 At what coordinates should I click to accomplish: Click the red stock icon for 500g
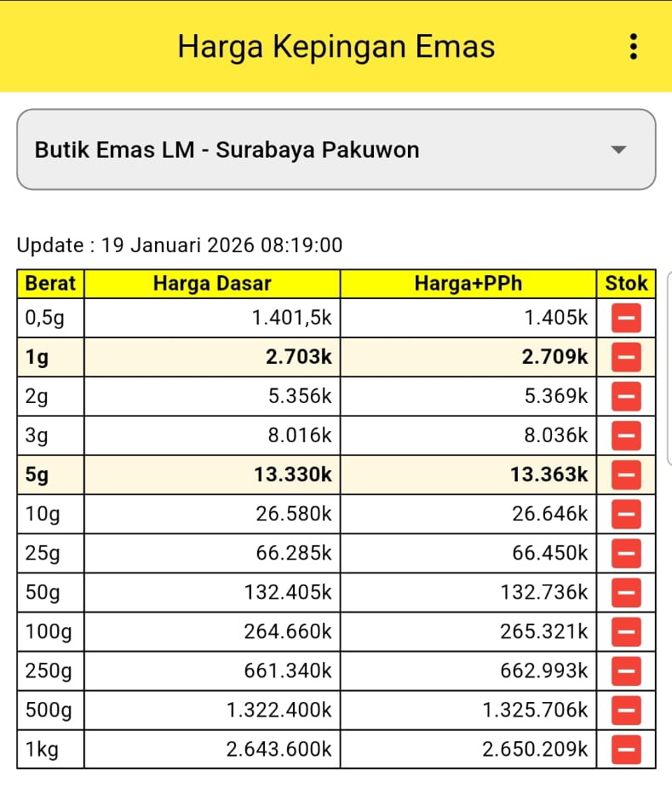[x=626, y=711]
